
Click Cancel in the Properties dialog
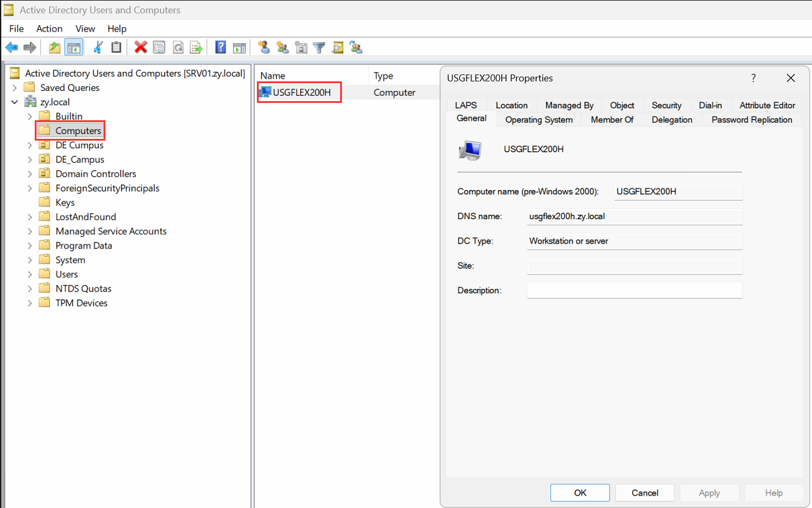(x=645, y=493)
